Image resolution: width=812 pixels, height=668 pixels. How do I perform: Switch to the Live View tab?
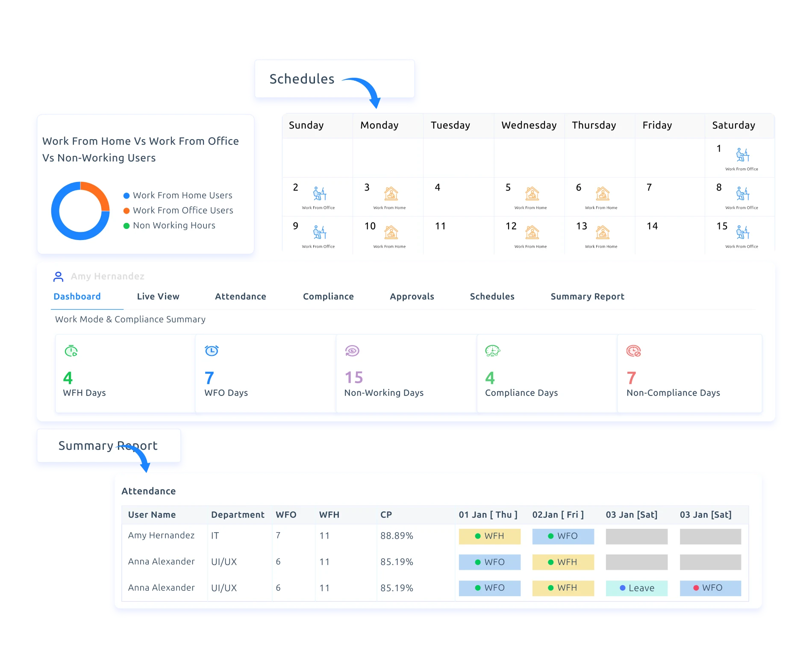coord(158,296)
